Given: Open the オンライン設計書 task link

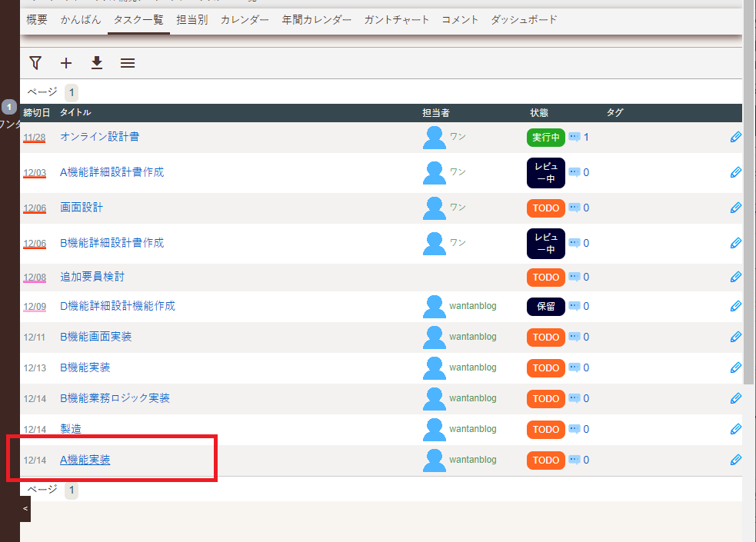Looking at the screenshot, I should tap(100, 137).
